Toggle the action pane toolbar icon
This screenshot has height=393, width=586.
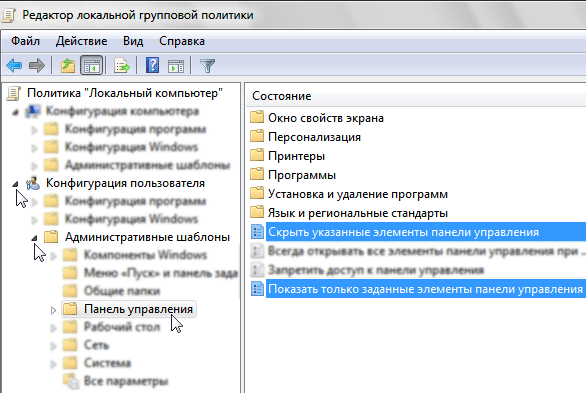pos(176,66)
